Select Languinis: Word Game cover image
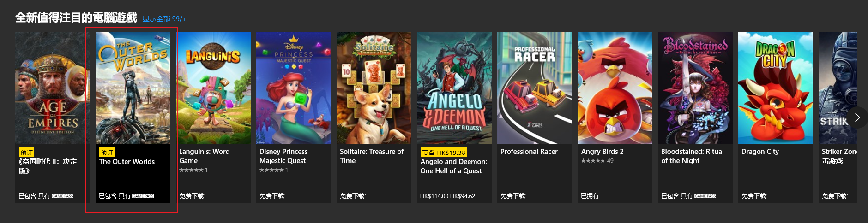Image resolution: width=868 pixels, height=223 pixels. tap(213, 88)
